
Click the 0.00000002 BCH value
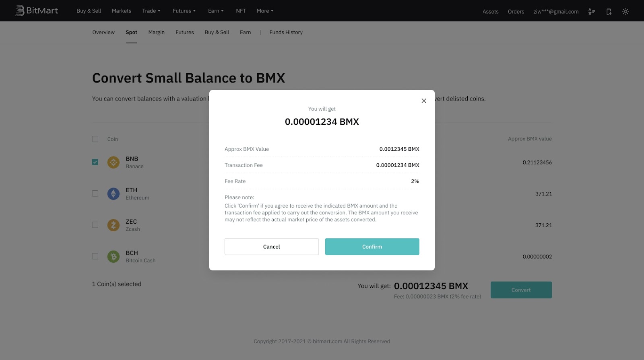tap(537, 257)
